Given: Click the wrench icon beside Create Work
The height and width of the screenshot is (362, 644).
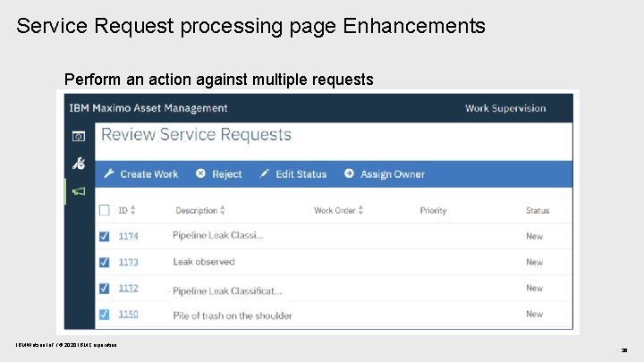Looking at the screenshot, I should [109, 173].
